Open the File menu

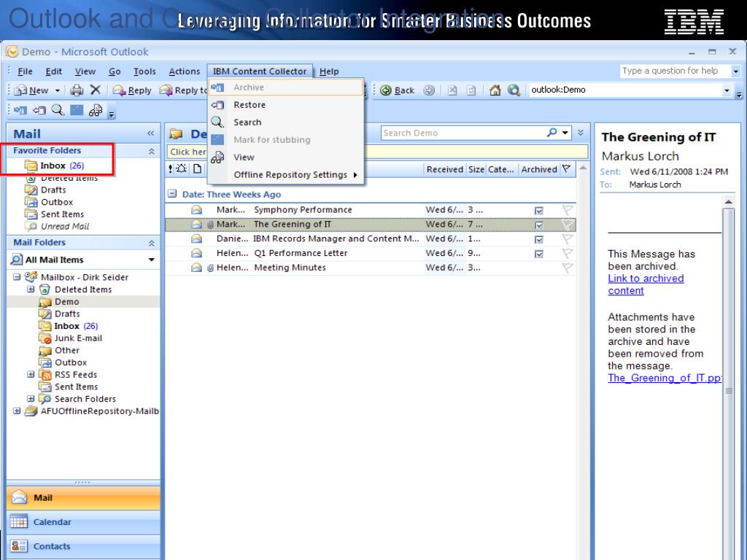(x=25, y=71)
